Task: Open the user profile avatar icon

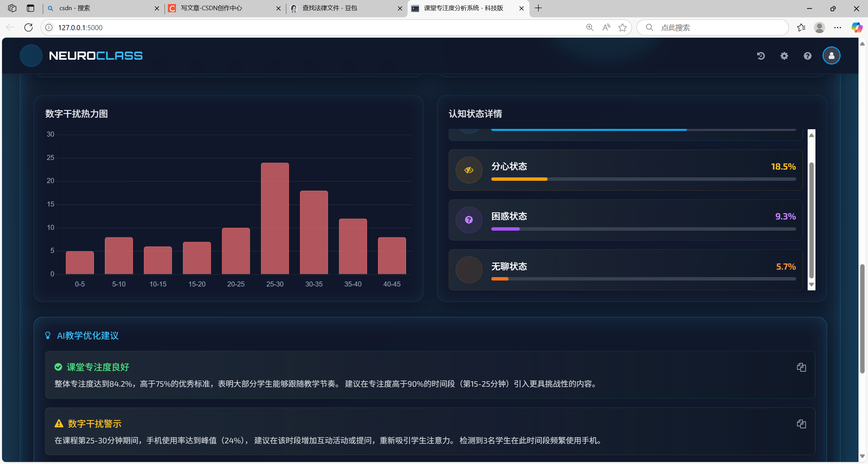Action: 831,56
